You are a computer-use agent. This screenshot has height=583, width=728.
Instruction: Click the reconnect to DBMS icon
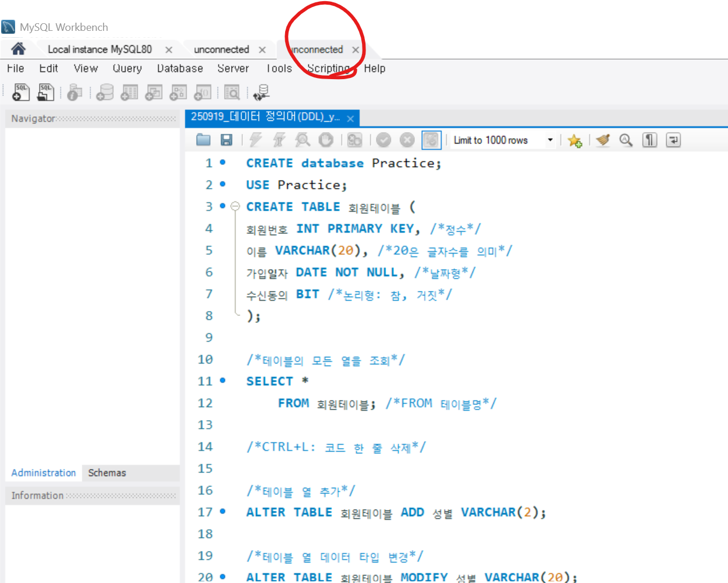(261, 92)
